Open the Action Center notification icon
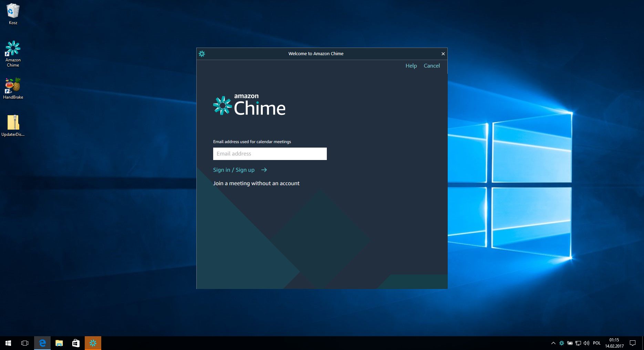 click(x=633, y=343)
